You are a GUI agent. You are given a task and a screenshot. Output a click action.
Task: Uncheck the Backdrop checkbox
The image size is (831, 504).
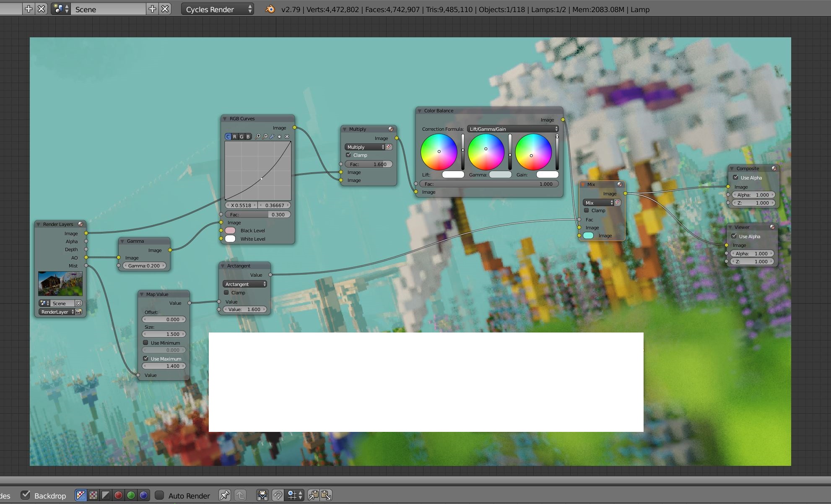click(26, 495)
